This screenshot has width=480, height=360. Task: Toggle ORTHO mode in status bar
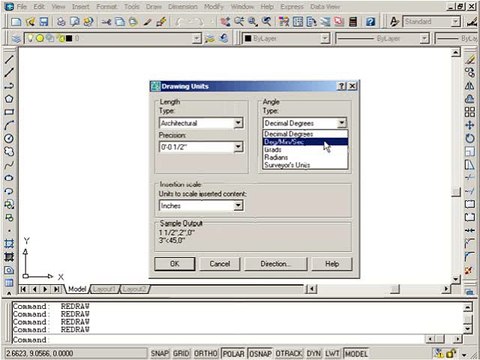(x=206, y=353)
